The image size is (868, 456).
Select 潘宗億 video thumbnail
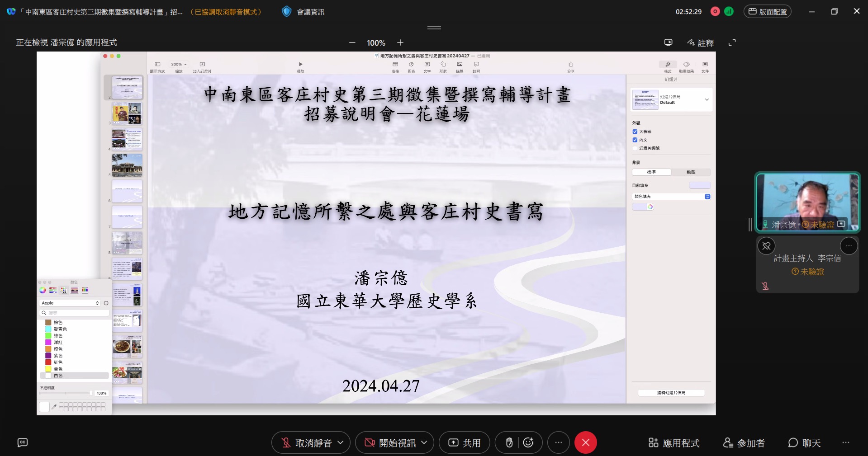(807, 202)
